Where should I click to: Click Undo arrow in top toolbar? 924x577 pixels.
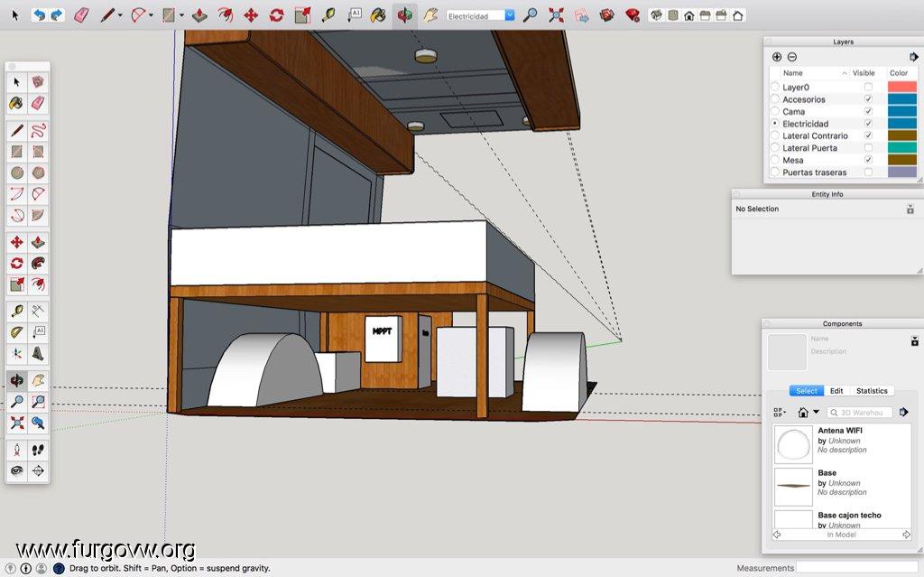(x=39, y=15)
